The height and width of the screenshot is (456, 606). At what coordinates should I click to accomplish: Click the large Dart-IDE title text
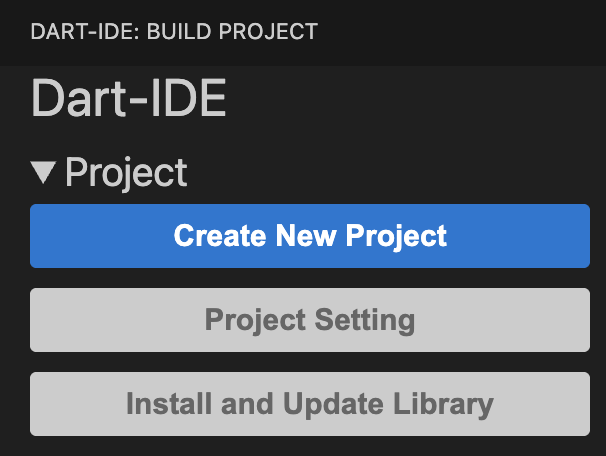pos(129,100)
